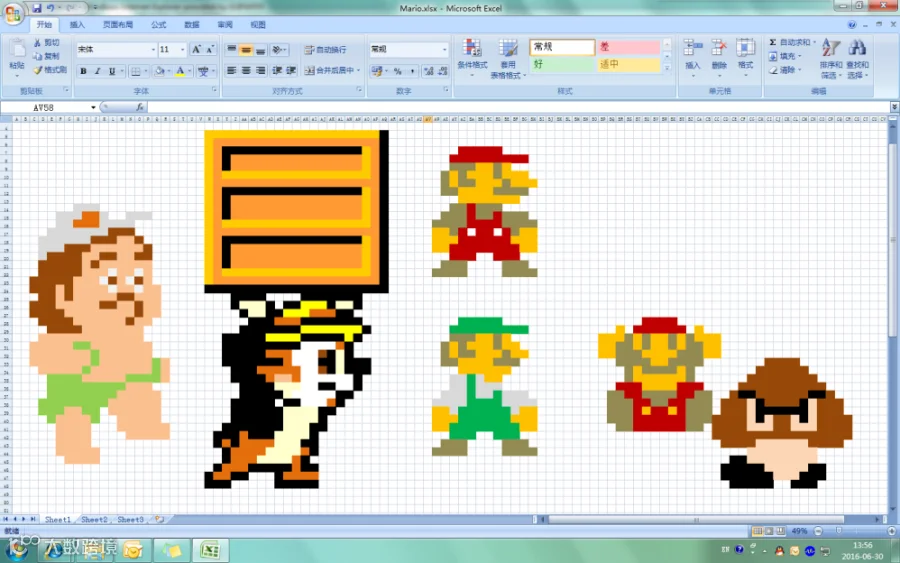This screenshot has height=563, width=900.
Task: Open the cell Format (格式) menu icon
Action: pos(745,48)
